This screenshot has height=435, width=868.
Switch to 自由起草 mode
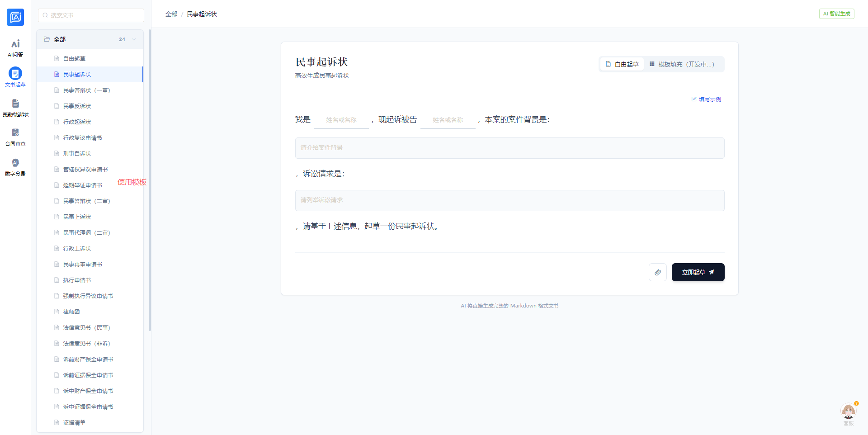click(x=622, y=64)
